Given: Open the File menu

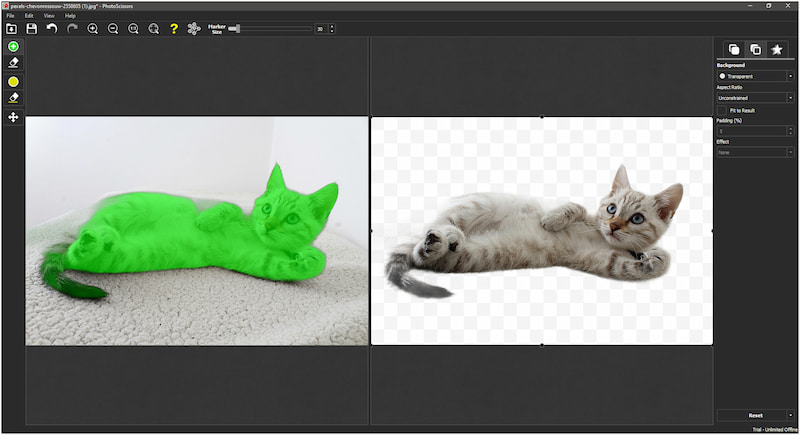Looking at the screenshot, I should pyautogui.click(x=10, y=16).
